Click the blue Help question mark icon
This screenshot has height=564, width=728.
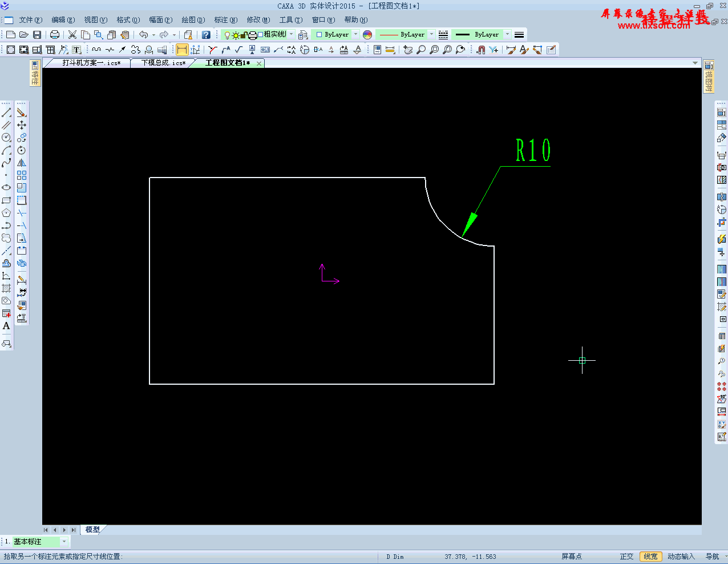click(206, 35)
